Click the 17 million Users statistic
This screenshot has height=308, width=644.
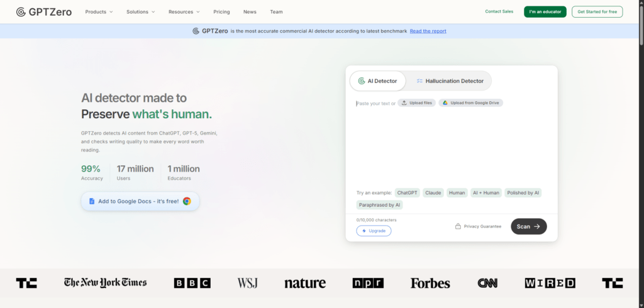[135, 172]
